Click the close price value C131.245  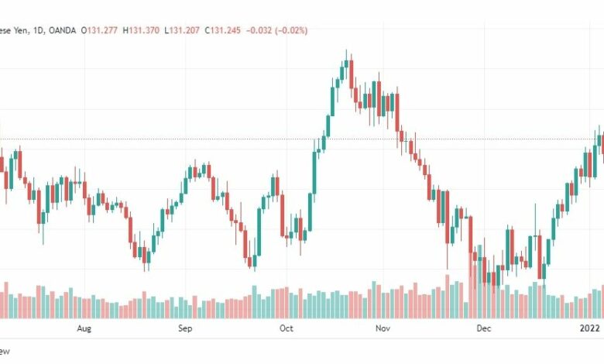223,30
